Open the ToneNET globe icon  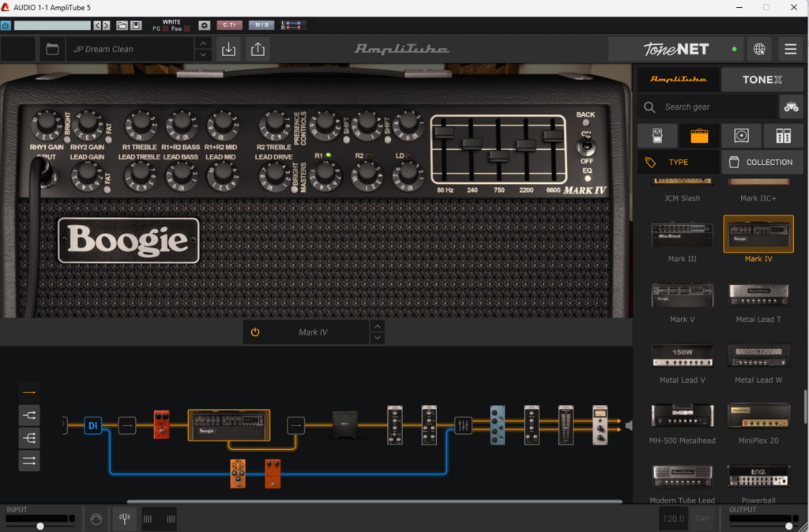click(759, 50)
